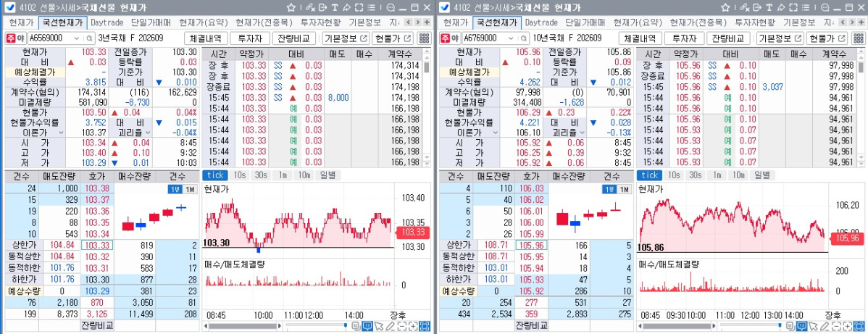
Task: Switch to 단일가매매 tab in left window
Action: (151, 22)
